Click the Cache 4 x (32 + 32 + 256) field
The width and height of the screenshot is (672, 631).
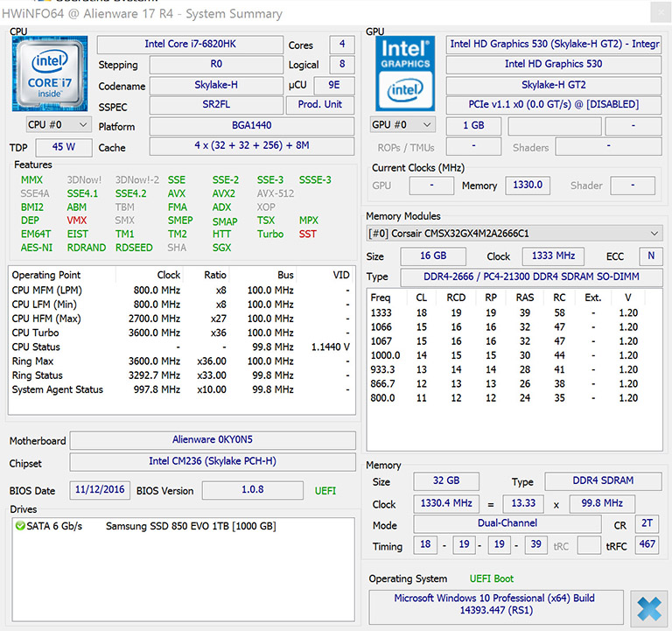click(x=252, y=146)
